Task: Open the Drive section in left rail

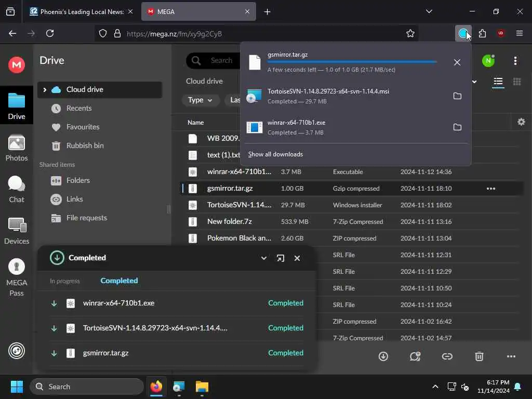Action: coord(16,105)
